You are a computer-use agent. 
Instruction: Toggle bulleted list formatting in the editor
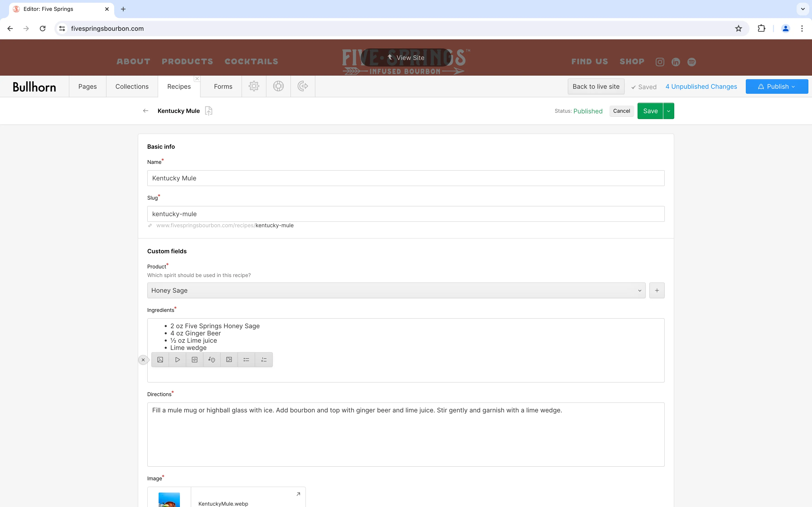click(x=246, y=359)
